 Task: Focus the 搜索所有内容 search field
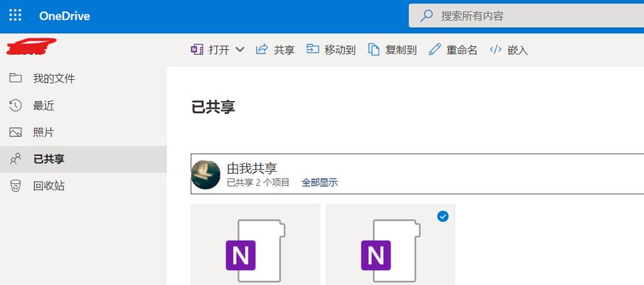(526, 16)
